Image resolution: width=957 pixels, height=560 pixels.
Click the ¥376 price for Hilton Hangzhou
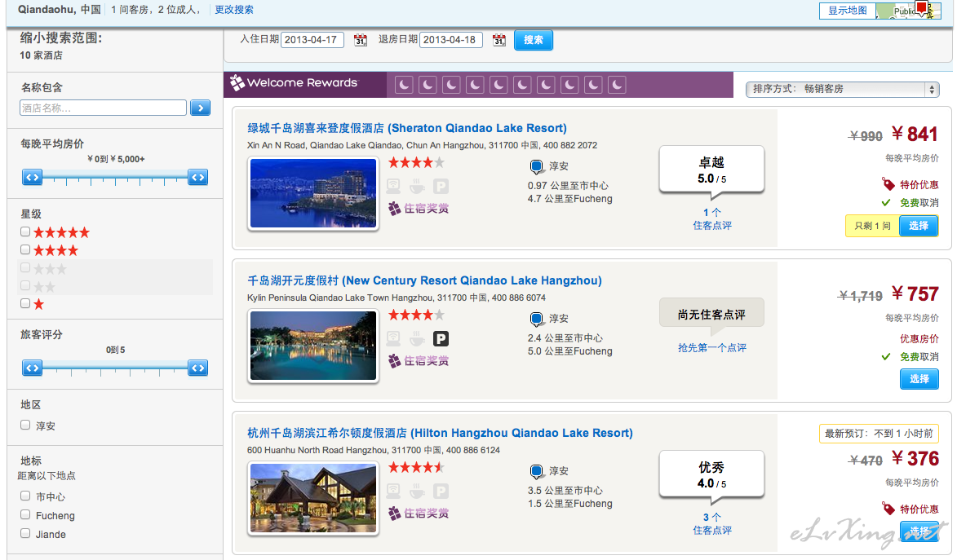[915, 459]
